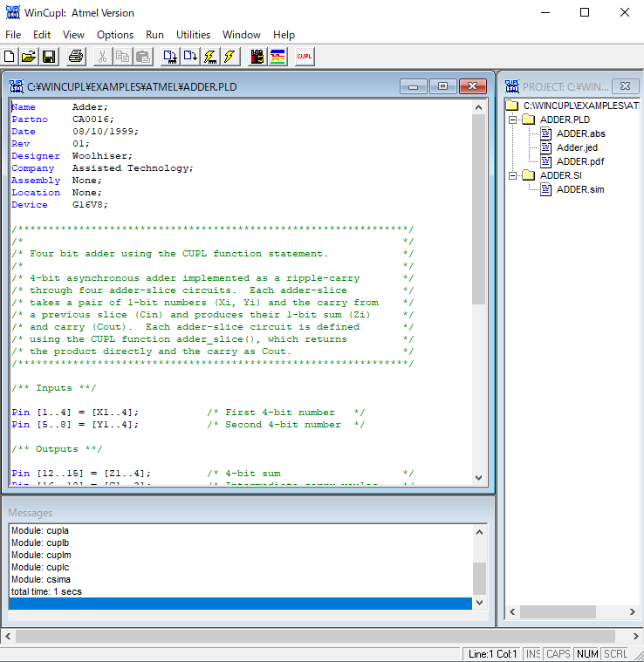The image size is (644, 662).
Task: Save the file with the floppy disk icon
Action: (49, 57)
